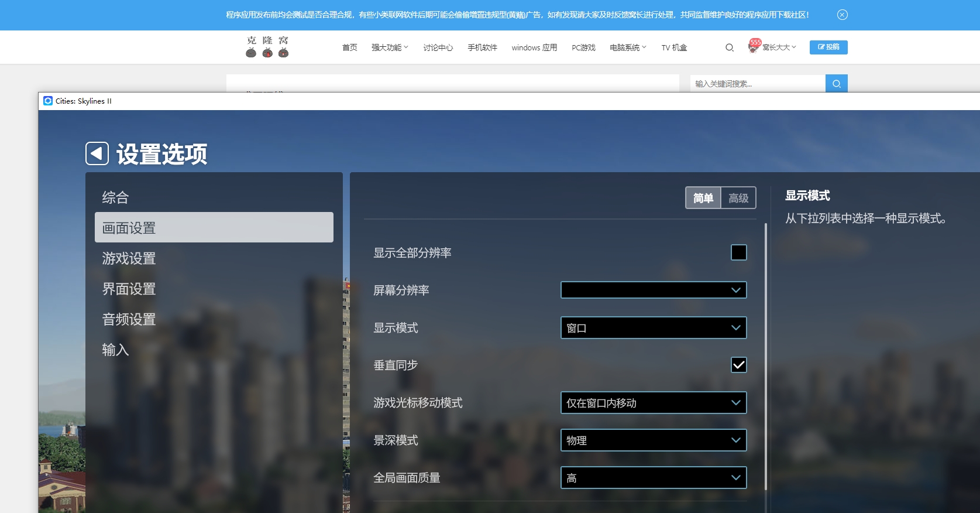Select the 游戏设置 settings category
This screenshot has width=980, height=513.
click(214, 258)
